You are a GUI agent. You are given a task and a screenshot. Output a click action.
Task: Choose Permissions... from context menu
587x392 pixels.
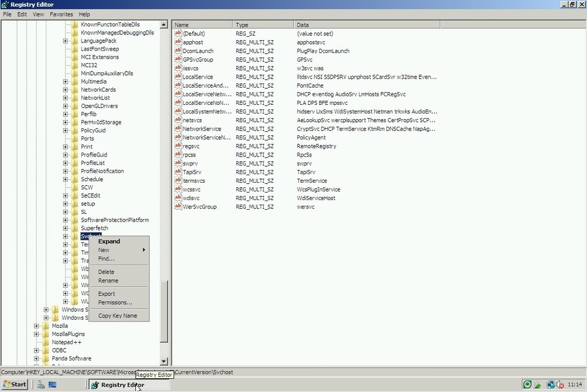tap(115, 303)
